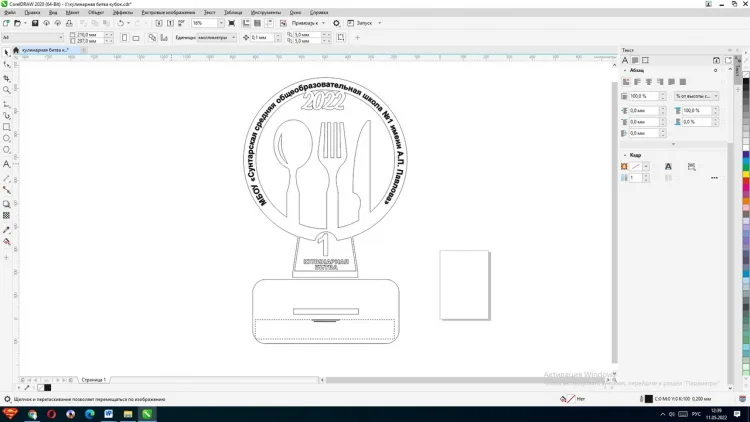The height and width of the screenshot is (422, 750).
Task: Select center text alignment in Абзац
Action: (649, 82)
